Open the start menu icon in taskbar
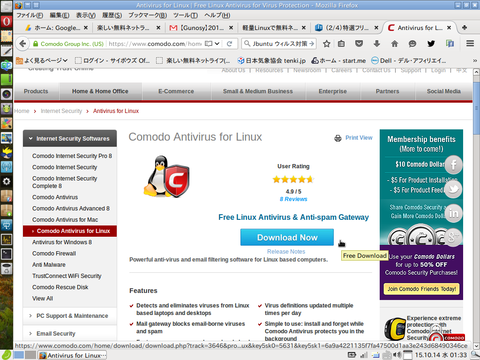Viewport: 480px width, 360px height. (x=6, y=355)
